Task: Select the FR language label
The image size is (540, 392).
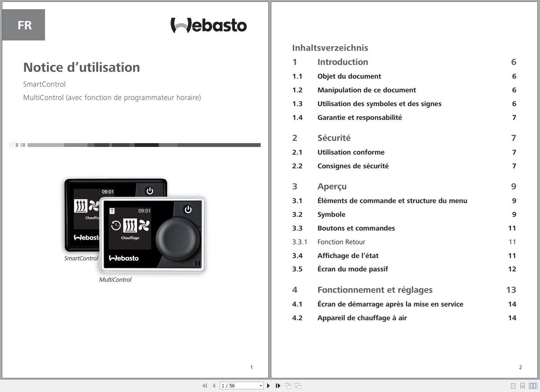Action: (24, 25)
